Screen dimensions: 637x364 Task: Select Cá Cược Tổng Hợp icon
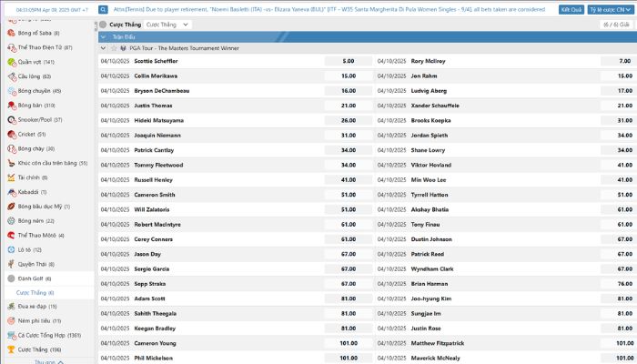[11, 335]
